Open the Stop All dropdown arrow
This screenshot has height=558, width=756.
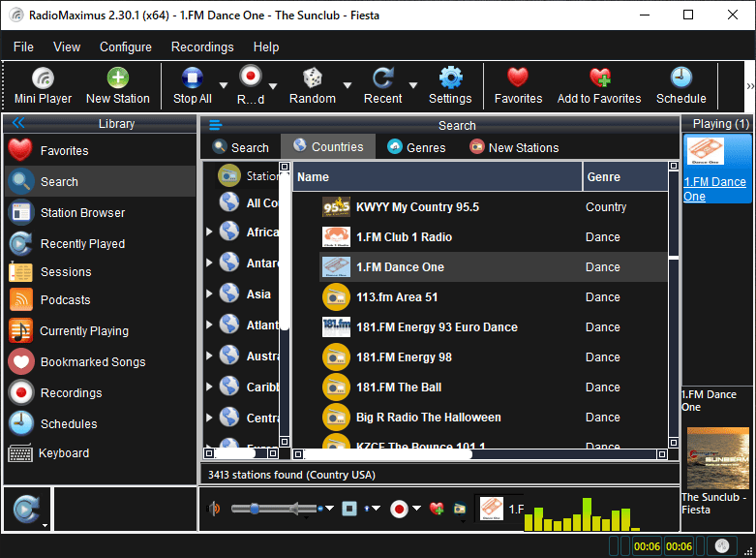point(224,85)
